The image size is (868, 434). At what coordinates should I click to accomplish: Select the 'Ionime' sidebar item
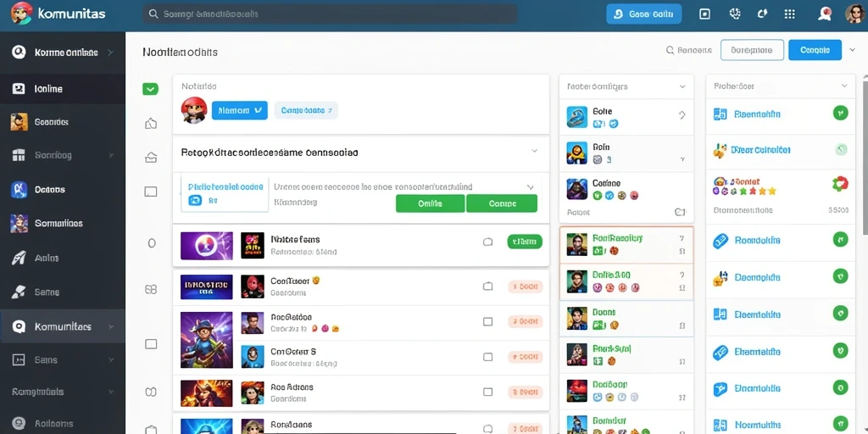tap(63, 88)
